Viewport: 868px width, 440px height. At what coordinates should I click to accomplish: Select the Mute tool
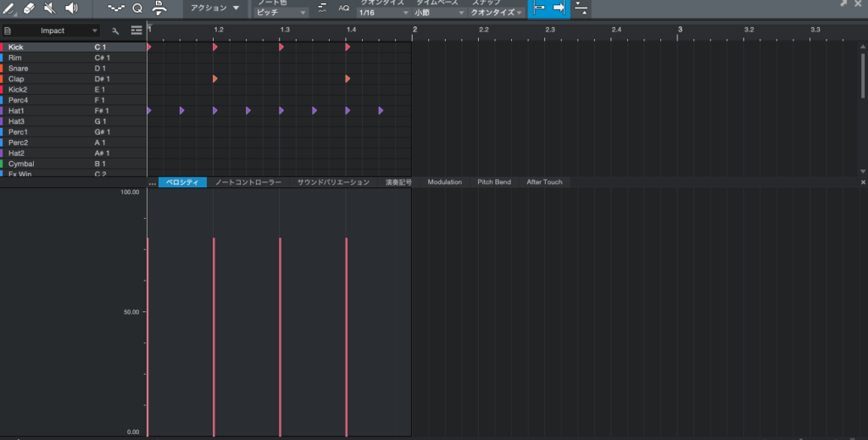point(50,8)
